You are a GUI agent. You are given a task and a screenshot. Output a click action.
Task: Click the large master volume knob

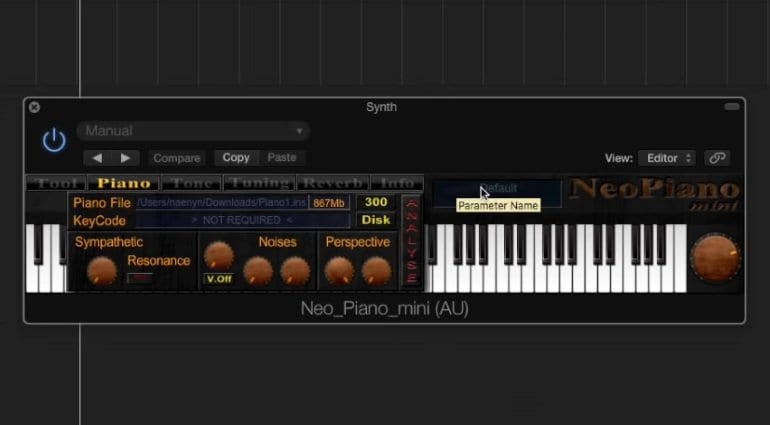[x=715, y=258]
